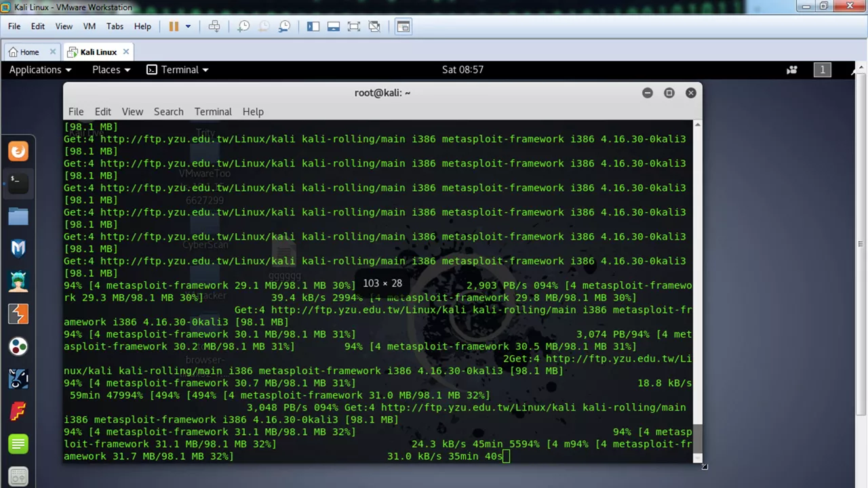
Task: Open the clock showing Sat 08:57
Action: point(462,69)
